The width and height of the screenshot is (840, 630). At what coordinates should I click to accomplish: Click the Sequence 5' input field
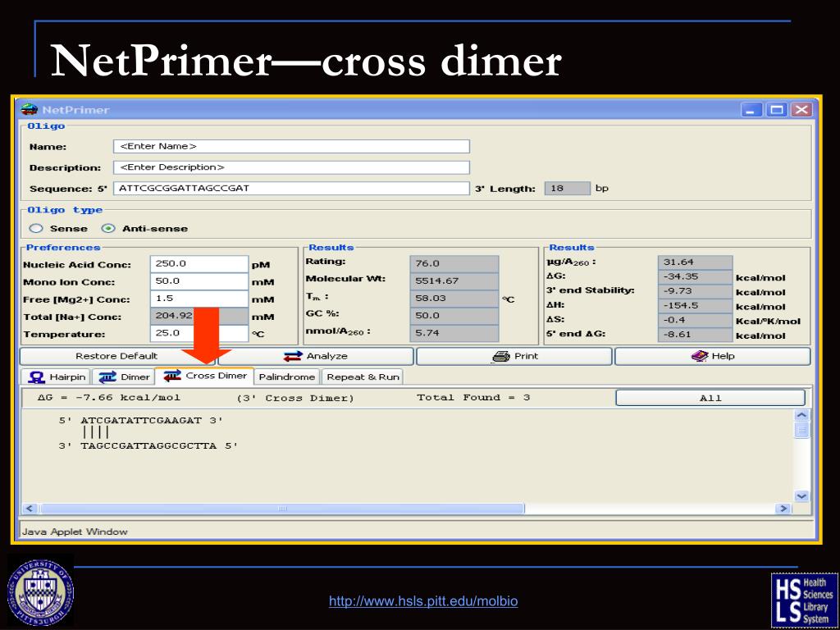click(291, 188)
